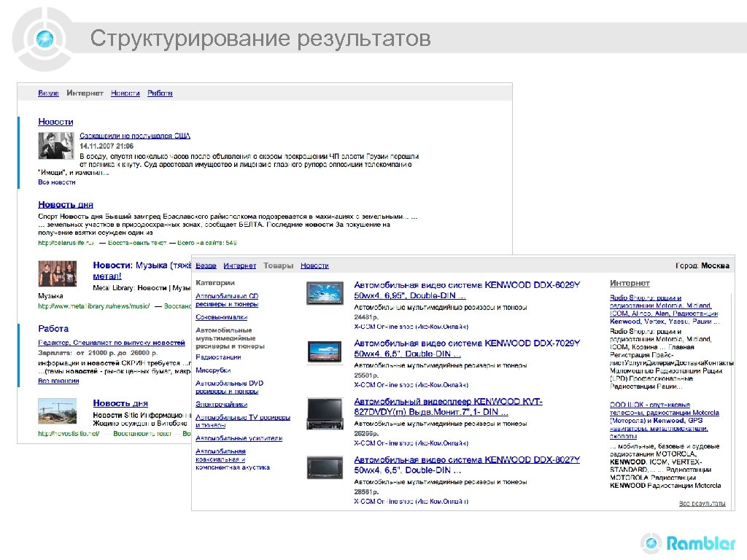The height and width of the screenshot is (560, 747).
Task: Open the lower Новость дня result title
Action: (x=120, y=403)
